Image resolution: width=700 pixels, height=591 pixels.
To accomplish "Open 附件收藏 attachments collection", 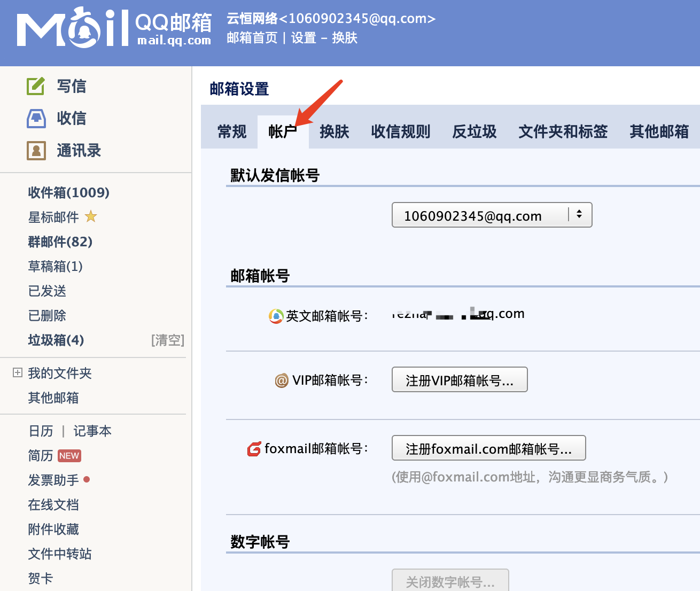I will pos(53,529).
